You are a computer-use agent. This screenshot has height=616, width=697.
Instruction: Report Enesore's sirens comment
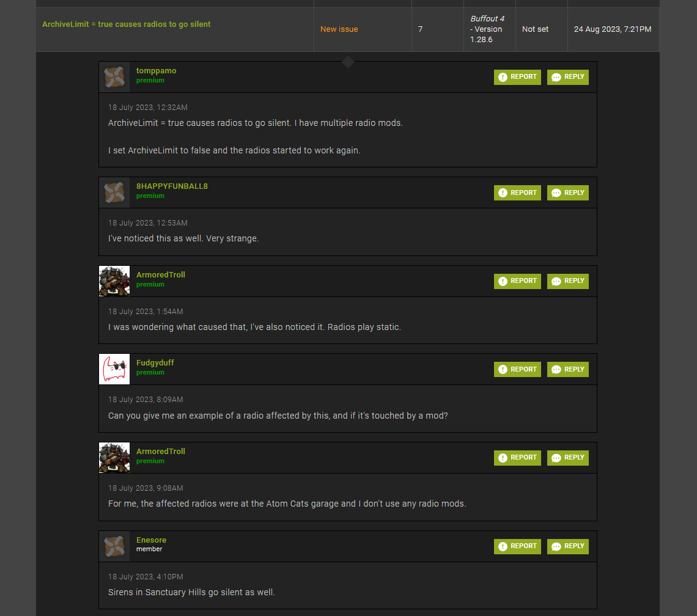coord(517,546)
